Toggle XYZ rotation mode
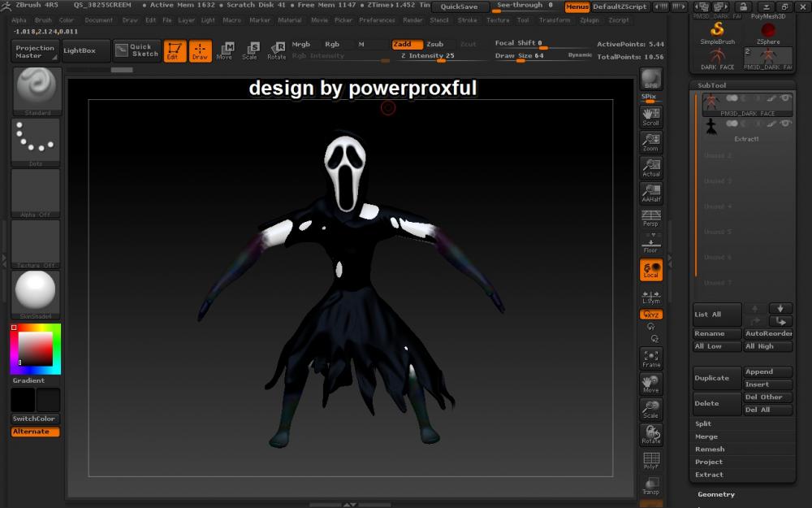This screenshot has width=812, height=508. pos(651,315)
